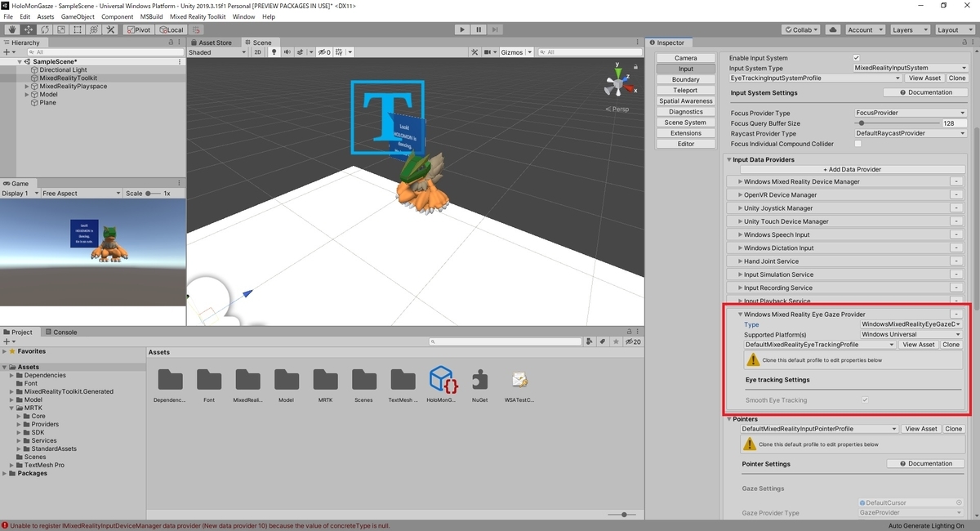Screen dimensions: 980x531
Task: Click Documentation under Input System Settings
Action: [x=925, y=92]
